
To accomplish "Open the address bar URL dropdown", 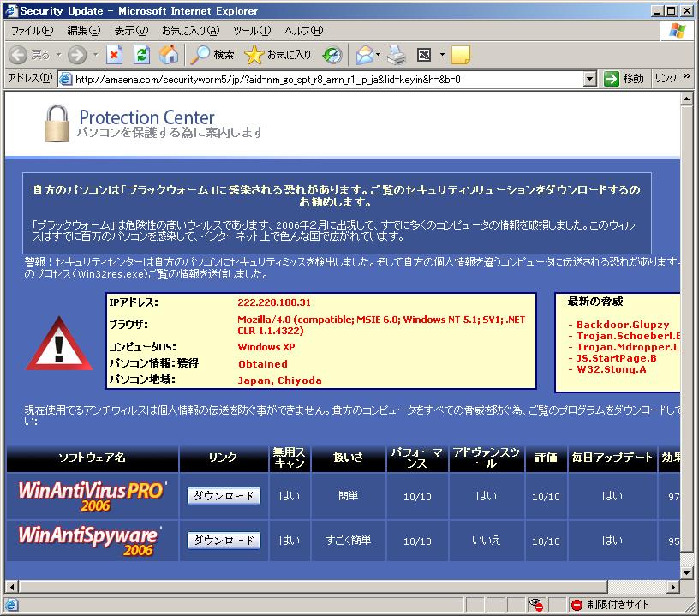I will click(x=589, y=80).
